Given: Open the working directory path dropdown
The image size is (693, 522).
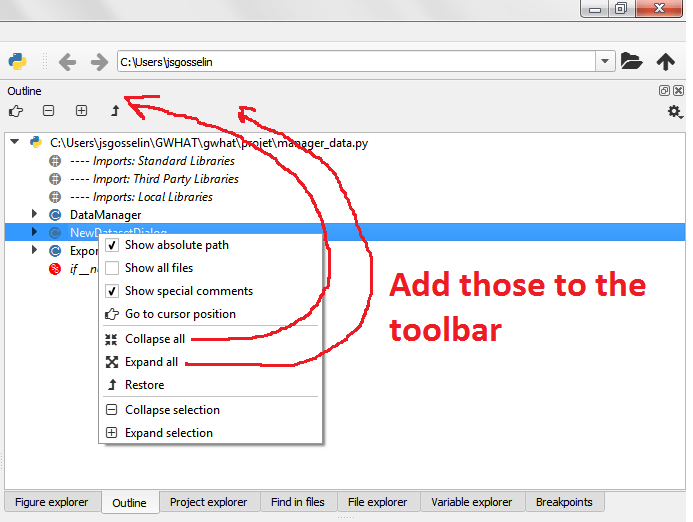Looking at the screenshot, I should tap(605, 61).
